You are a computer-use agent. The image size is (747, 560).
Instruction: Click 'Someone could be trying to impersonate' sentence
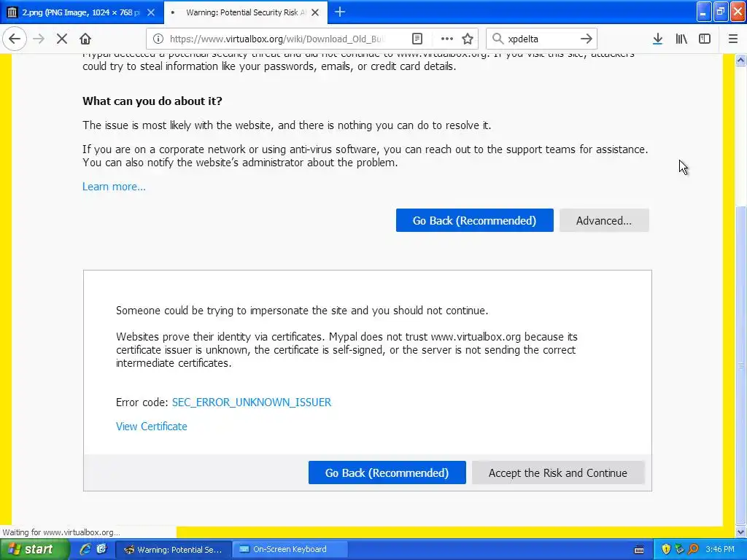tap(302, 311)
